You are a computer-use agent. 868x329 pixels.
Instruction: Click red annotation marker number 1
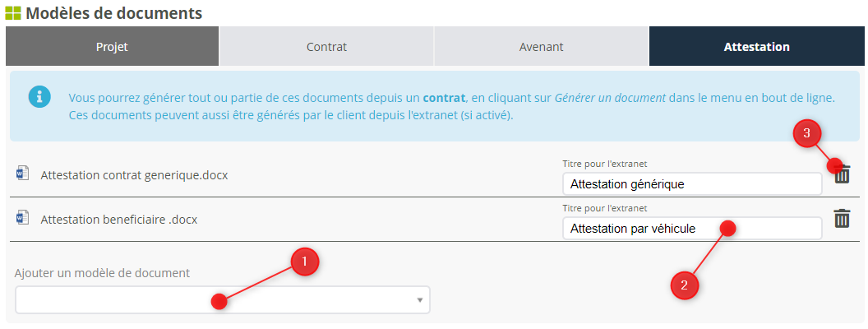click(x=304, y=262)
